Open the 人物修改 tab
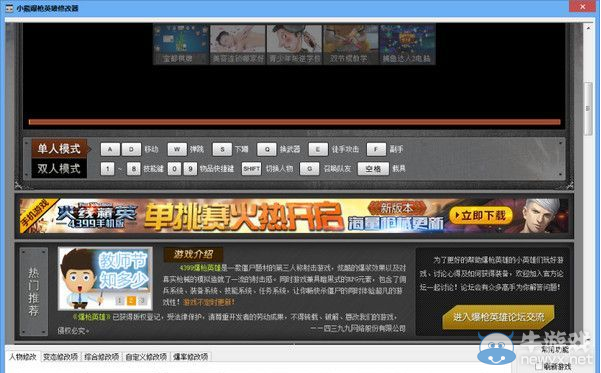 (23, 357)
